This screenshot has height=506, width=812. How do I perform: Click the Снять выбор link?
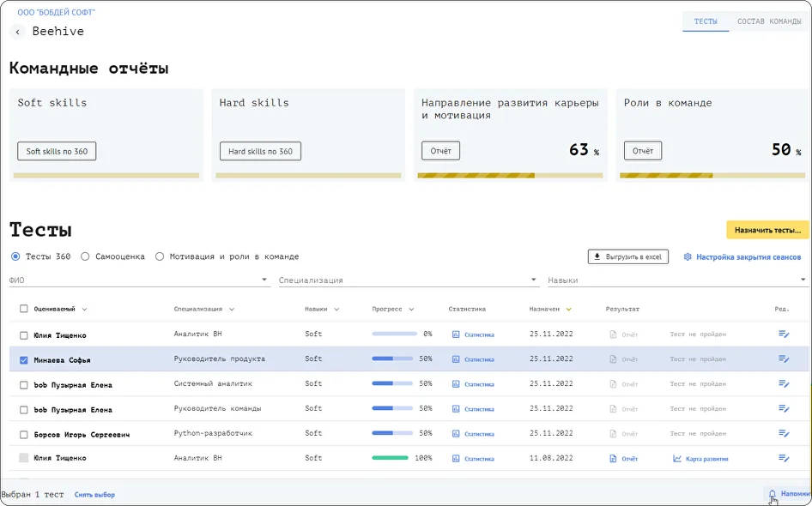(94, 495)
